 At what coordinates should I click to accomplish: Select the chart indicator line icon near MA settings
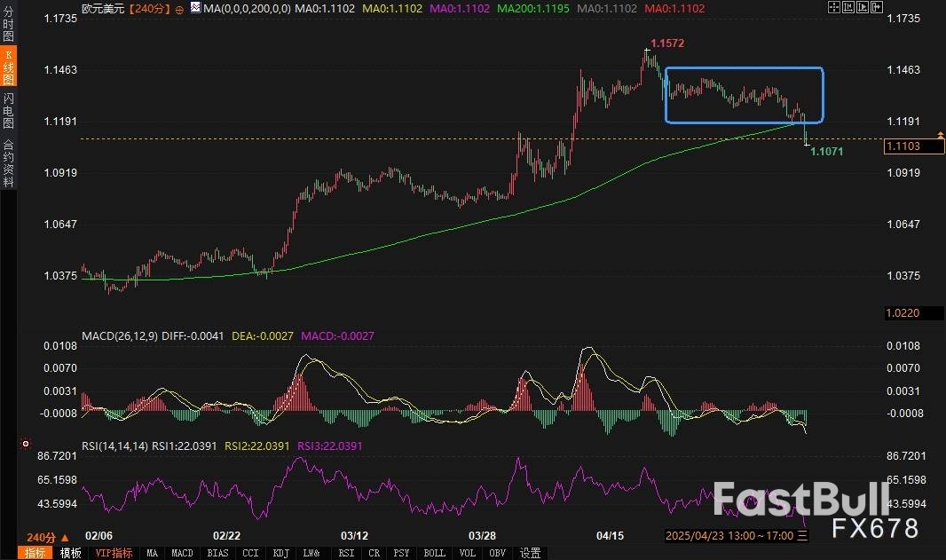click(x=196, y=7)
